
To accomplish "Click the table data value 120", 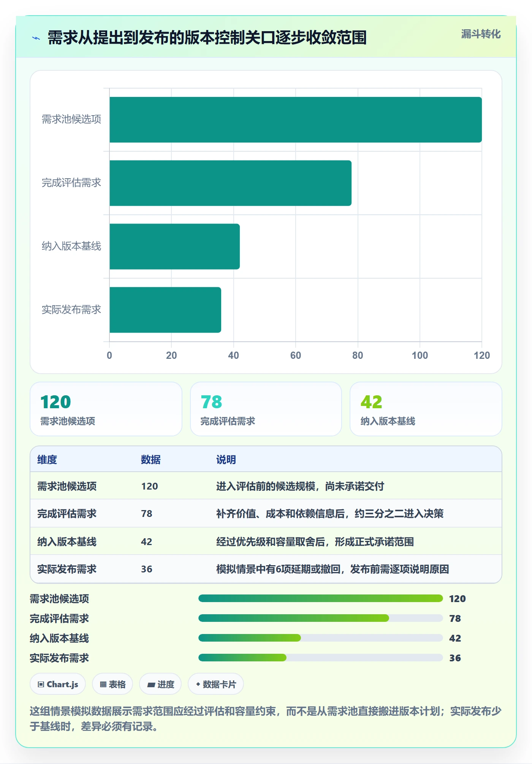I will click(150, 486).
